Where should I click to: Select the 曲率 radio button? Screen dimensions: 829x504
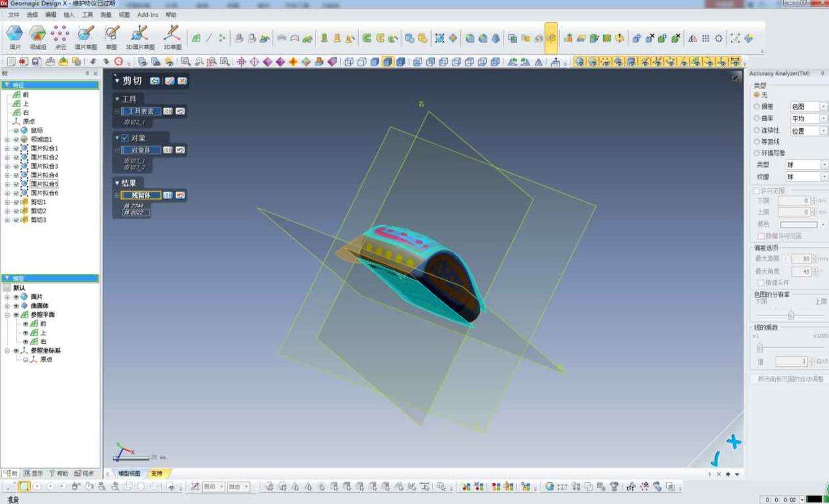757,118
